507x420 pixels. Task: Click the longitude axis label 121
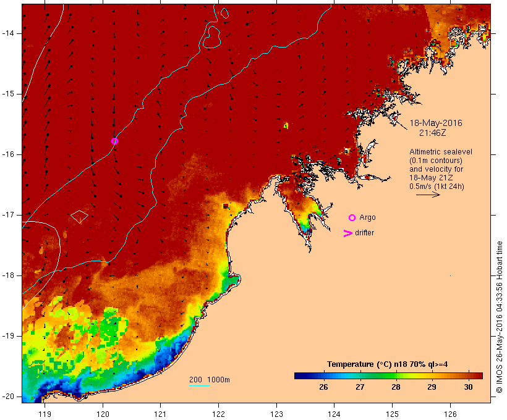tap(160, 414)
